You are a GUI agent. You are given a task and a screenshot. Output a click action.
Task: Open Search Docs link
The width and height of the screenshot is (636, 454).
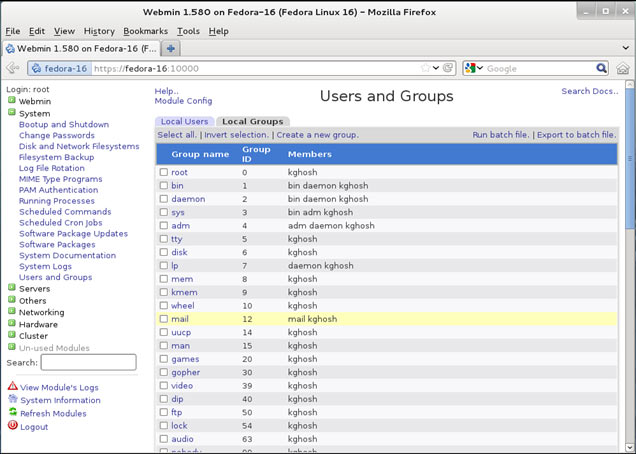590,91
